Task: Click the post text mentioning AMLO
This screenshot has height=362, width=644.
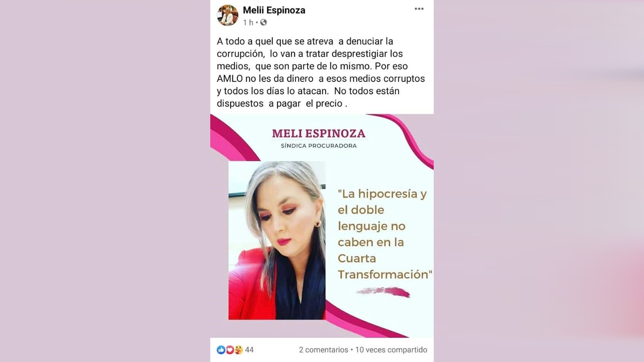Action: pos(321,72)
